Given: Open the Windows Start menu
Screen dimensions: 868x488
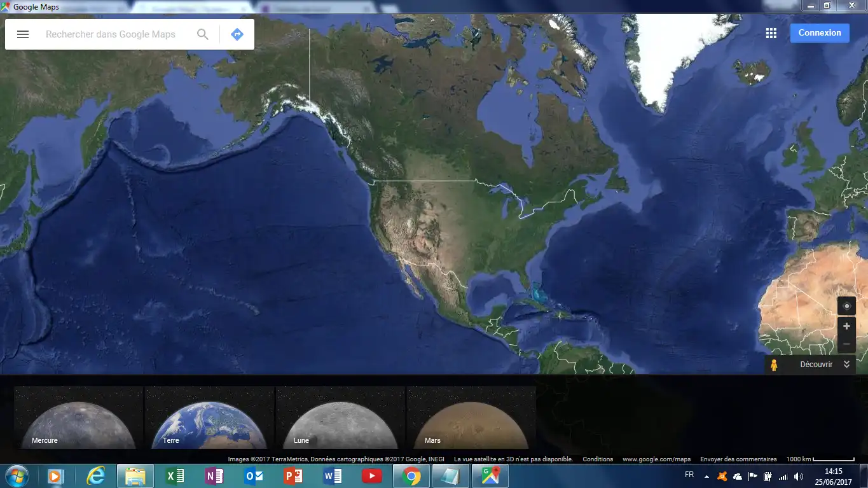Looking at the screenshot, I should 17,476.
